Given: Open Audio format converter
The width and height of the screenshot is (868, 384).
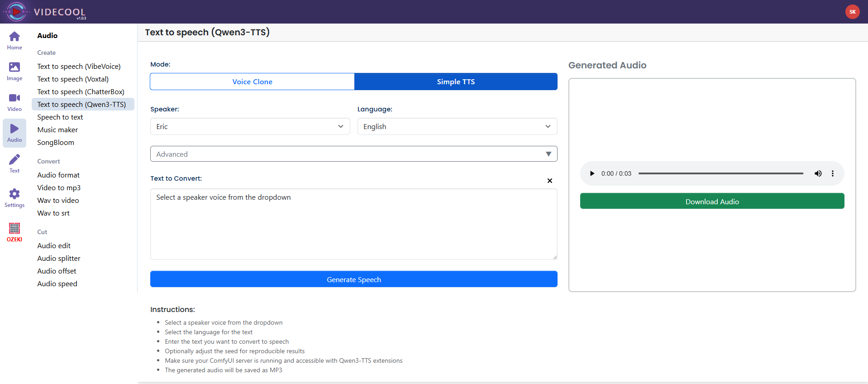Looking at the screenshot, I should (x=58, y=175).
